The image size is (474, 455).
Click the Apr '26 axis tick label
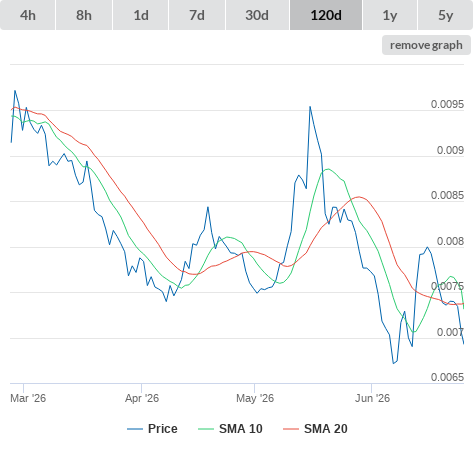142,398
